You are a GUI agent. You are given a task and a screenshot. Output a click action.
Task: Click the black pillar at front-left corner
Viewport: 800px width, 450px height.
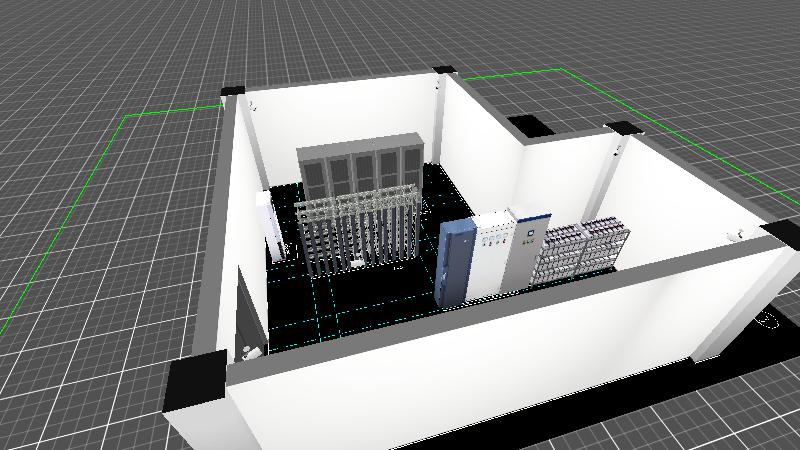pos(194,386)
